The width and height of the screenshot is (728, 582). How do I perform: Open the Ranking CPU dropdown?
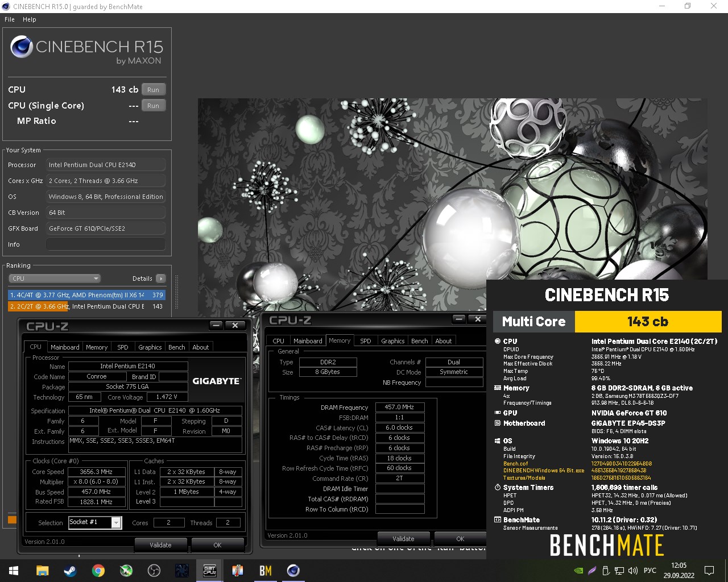tap(55, 278)
